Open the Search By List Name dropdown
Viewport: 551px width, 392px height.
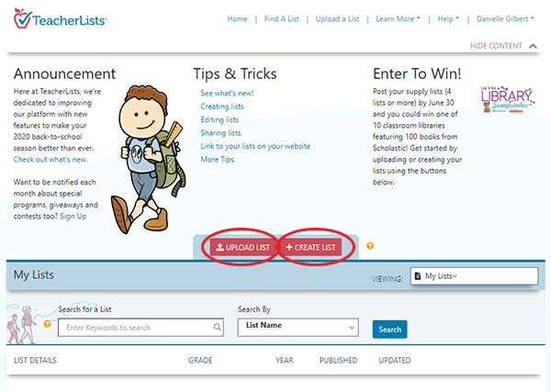(298, 327)
